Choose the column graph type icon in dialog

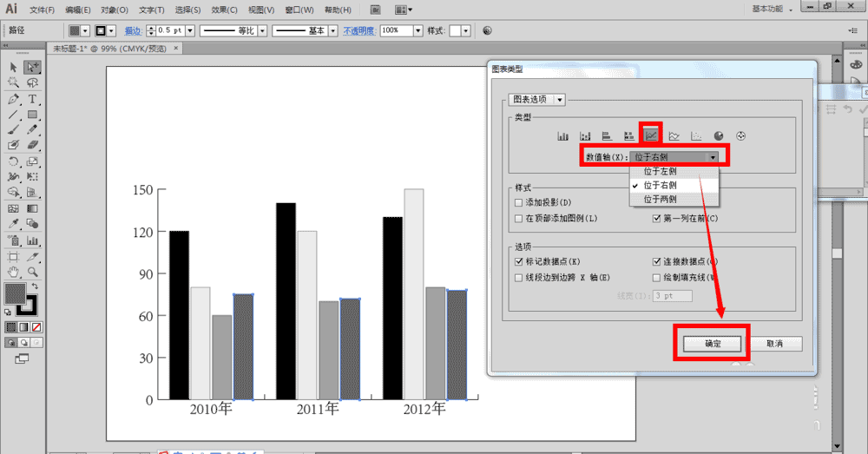(x=563, y=135)
